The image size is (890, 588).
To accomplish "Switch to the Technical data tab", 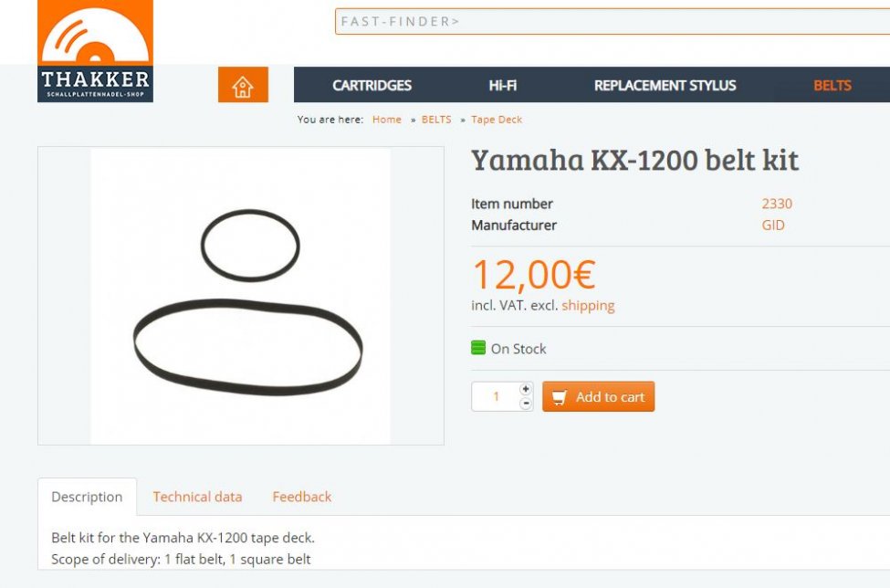I will pyautogui.click(x=197, y=497).
